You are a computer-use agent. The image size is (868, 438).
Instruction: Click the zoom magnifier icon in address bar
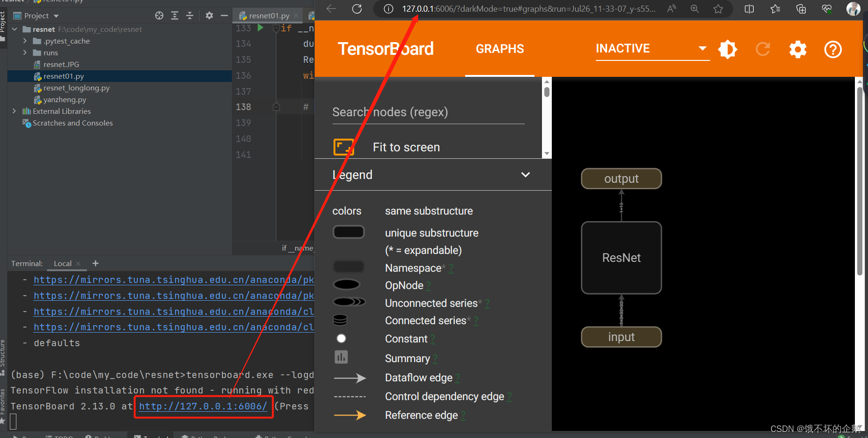[695, 9]
